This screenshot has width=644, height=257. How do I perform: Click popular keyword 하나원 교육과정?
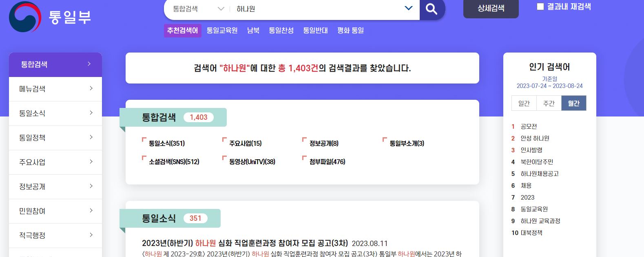pyautogui.click(x=540, y=221)
